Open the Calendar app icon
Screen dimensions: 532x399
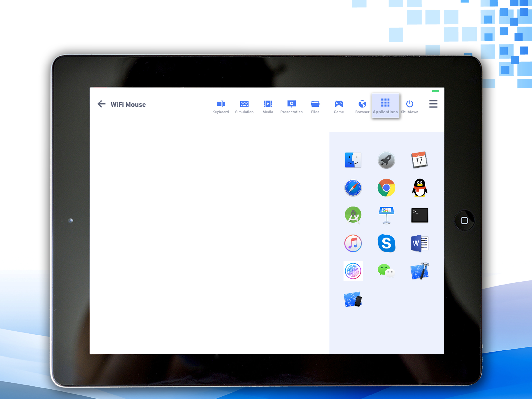pyautogui.click(x=419, y=160)
